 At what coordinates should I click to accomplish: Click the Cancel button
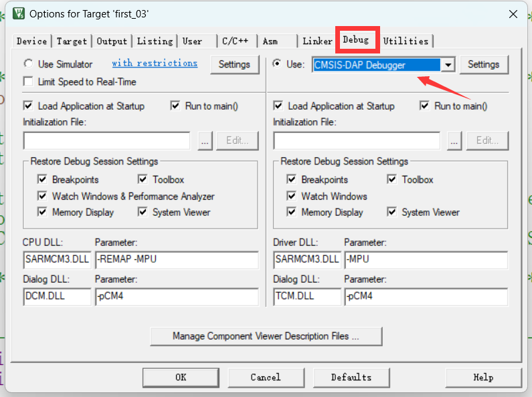pyautogui.click(x=266, y=378)
